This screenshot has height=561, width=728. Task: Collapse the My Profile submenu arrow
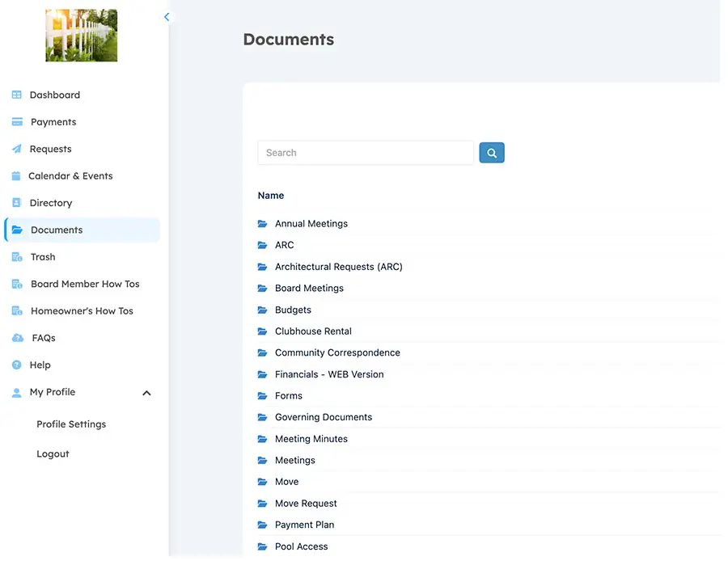click(146, 393)
